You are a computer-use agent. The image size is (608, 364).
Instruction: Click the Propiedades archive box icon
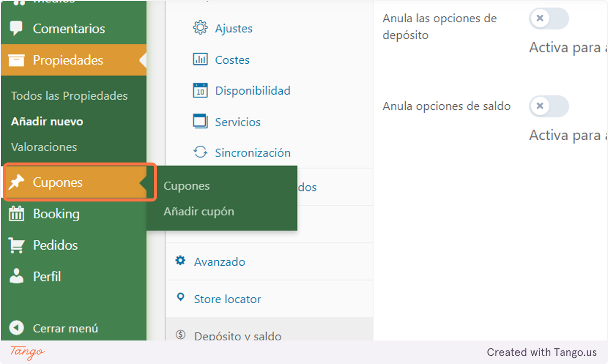pyautogui.click(x=17, y=60)
